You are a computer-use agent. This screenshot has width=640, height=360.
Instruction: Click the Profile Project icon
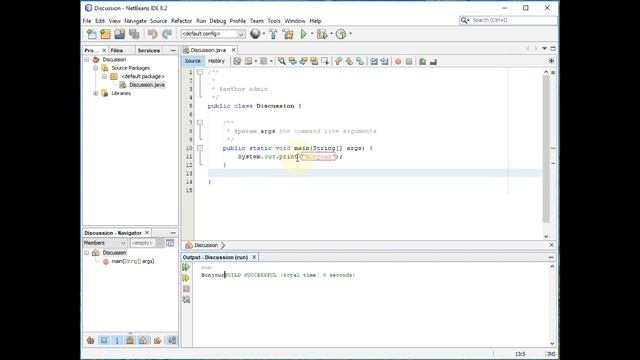pyautogui.click(x=341, y=34)
